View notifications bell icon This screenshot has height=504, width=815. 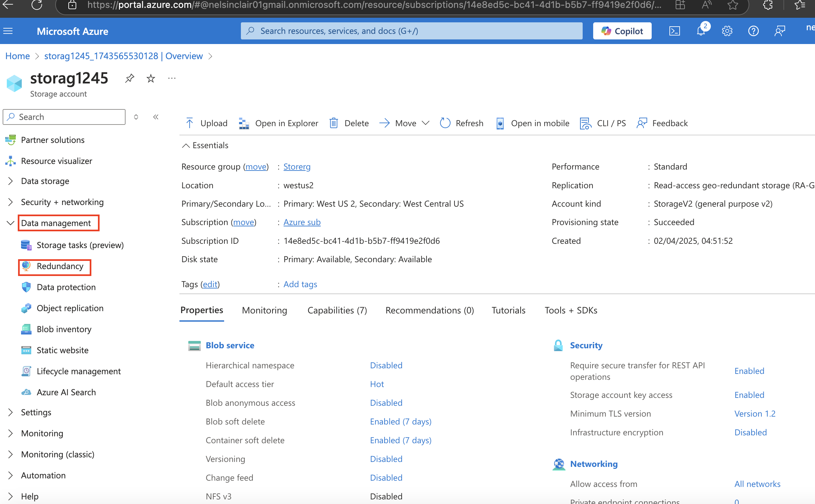[701, 31]
